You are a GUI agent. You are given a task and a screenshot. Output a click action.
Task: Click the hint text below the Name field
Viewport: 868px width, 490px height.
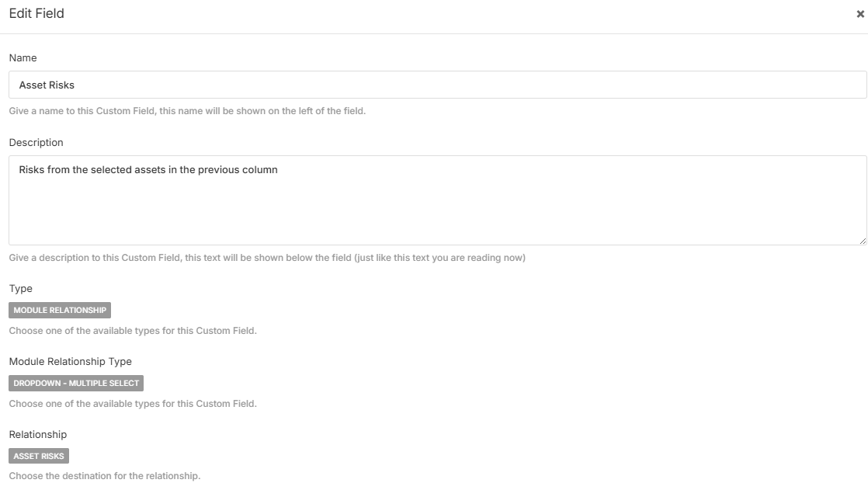[x=187, y=111]
